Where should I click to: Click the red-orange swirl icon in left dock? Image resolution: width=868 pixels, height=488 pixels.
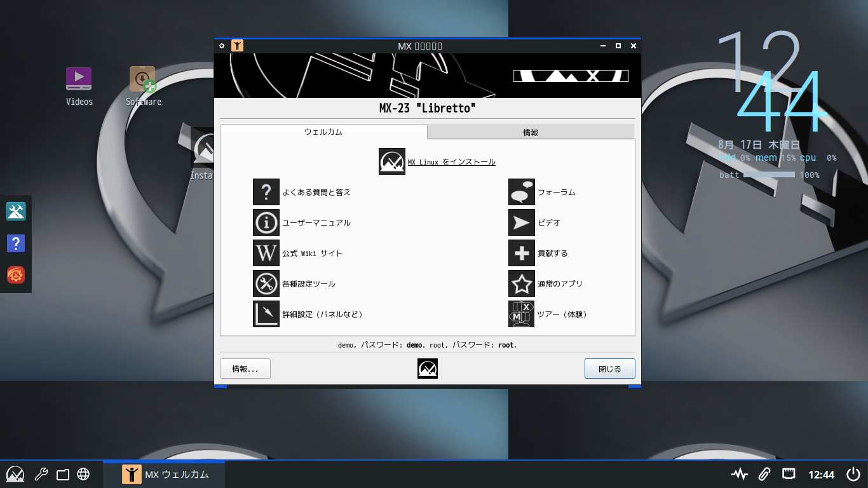point(16,275)
